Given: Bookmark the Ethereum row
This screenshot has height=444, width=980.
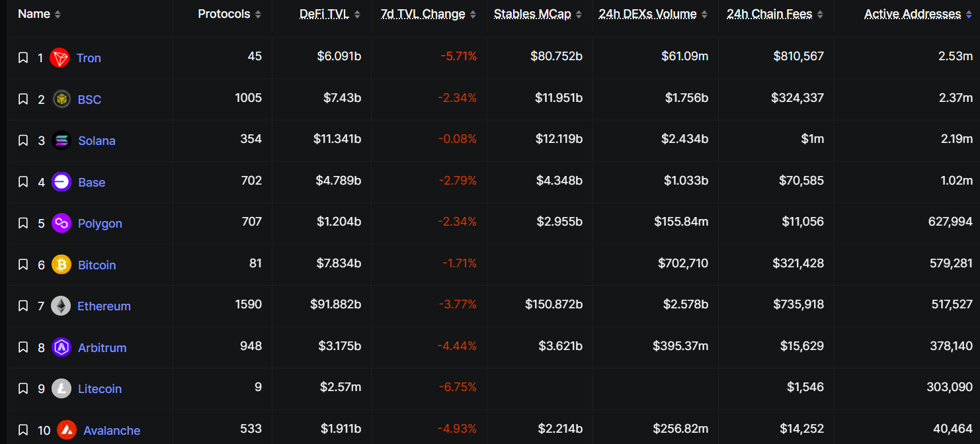Looking at the screenshot, I should point(23,306).
